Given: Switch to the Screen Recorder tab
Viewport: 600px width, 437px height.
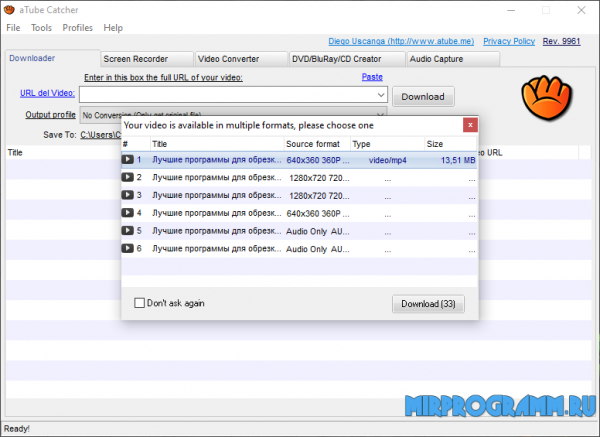Looking at the screenshot, I should click(147, 59).
